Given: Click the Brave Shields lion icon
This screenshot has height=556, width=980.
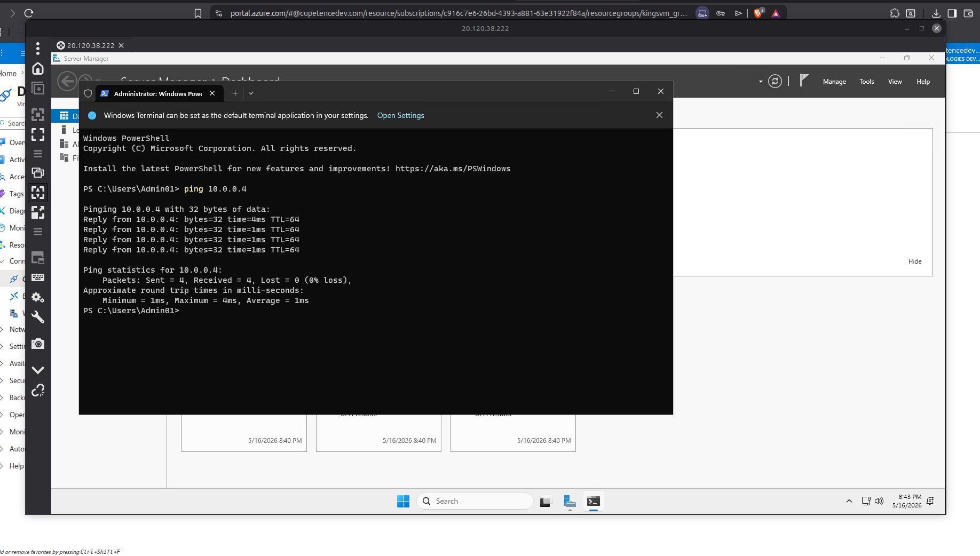Looking at the screenshot, I should click(x=758, y=13).
